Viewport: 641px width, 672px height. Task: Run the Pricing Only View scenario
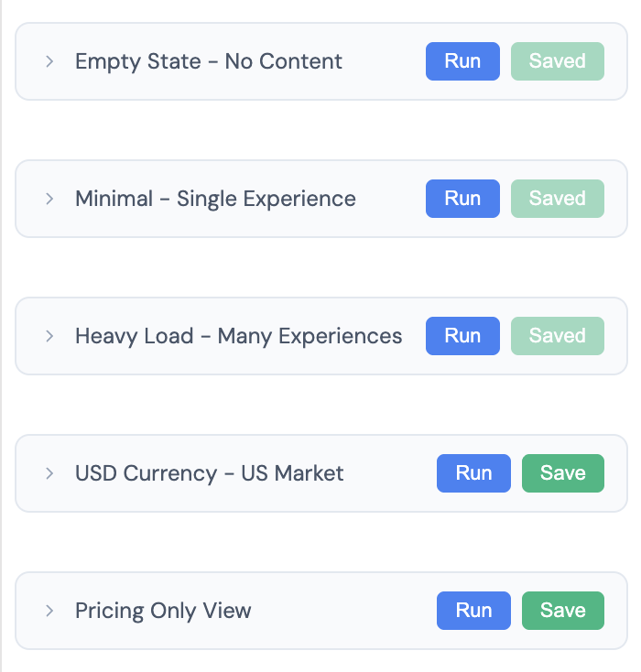473,611
